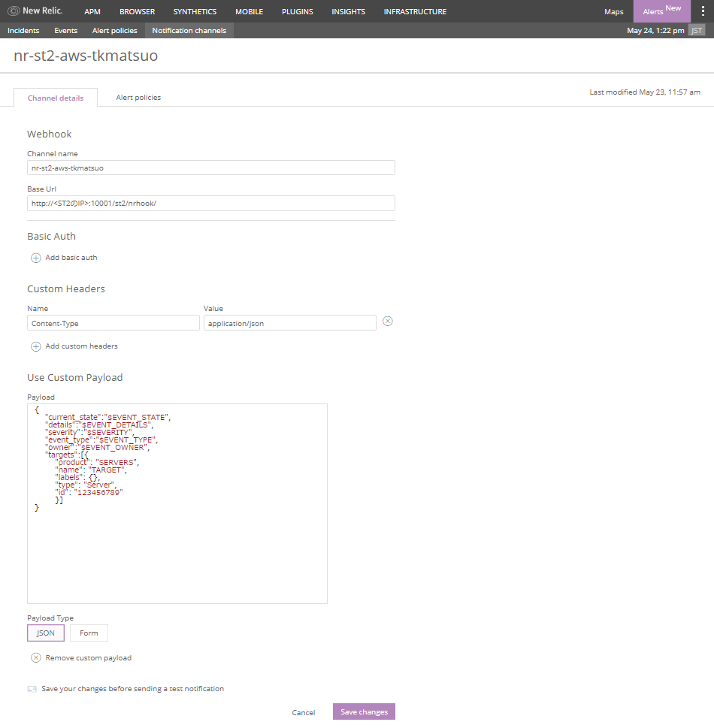Open the APM menu
Viewport: 714px width, 728px height.
click(x=92, y=11)
